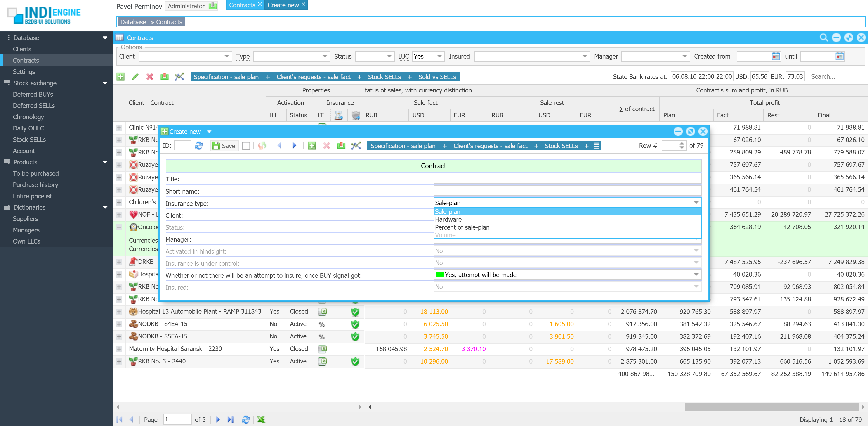Open the Manager filter dropdown
Viewport: 868px width, 426px height.
click(x=684, y=56)
